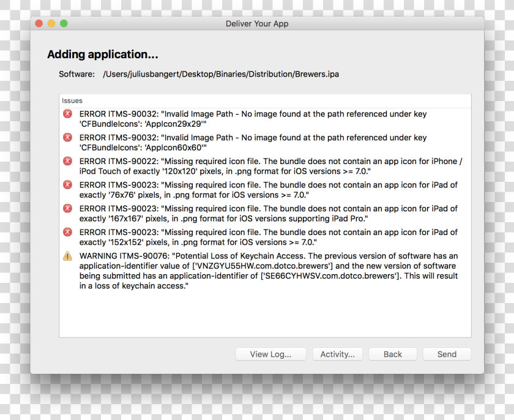Zoom the window with green button
Image resolution: width=514 pixels, height=420 pixels.
[x=64, y=23]
